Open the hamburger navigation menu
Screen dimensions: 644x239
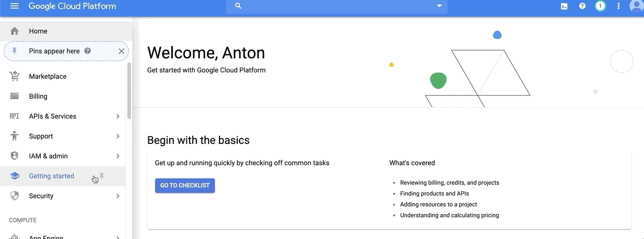[x=15, y=6]
